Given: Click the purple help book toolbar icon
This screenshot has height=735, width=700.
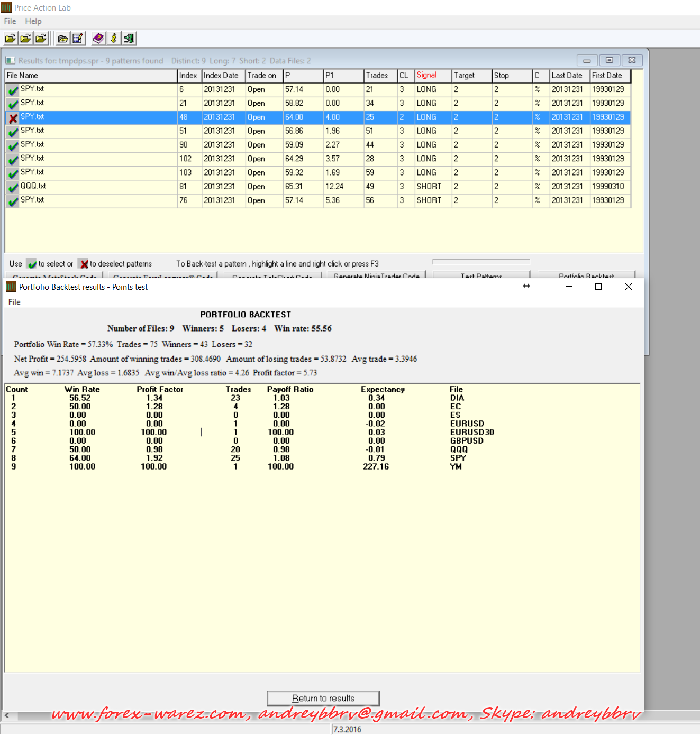Looking at the screenshot, I should (x=98, y=39).
